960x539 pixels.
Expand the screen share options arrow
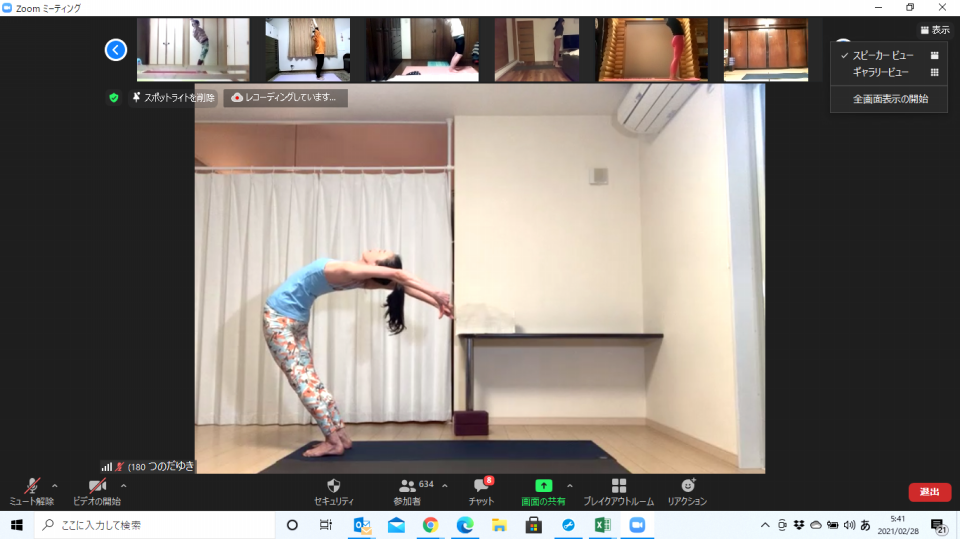[570, 486]
